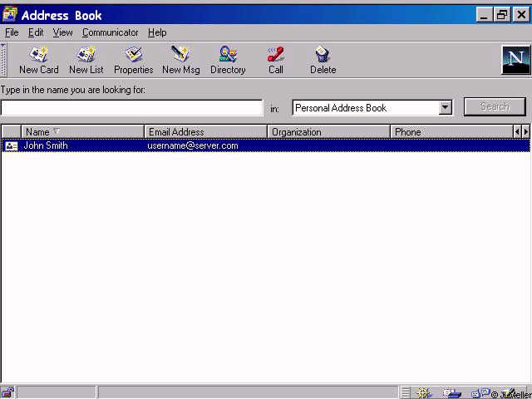
Task: Sort by the Email Address column
Action: click(x=205, y=131)
